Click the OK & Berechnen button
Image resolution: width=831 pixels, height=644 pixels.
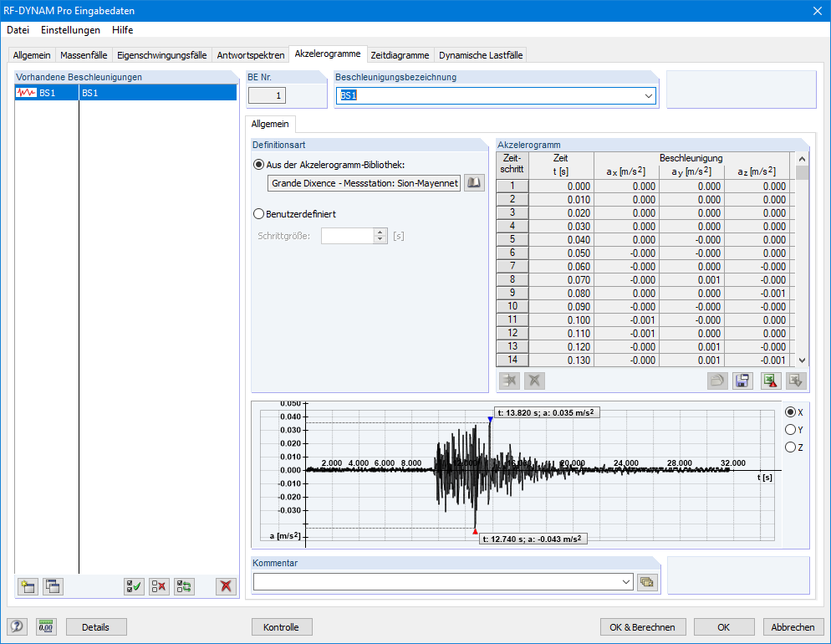pos(643,626)
